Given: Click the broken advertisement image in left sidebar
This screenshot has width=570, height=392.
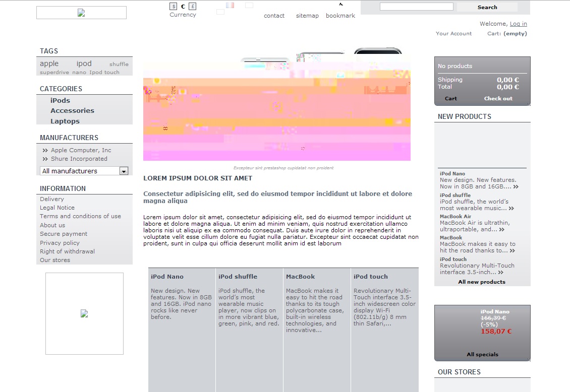Looking at the screenshot, I should [84, 313].
